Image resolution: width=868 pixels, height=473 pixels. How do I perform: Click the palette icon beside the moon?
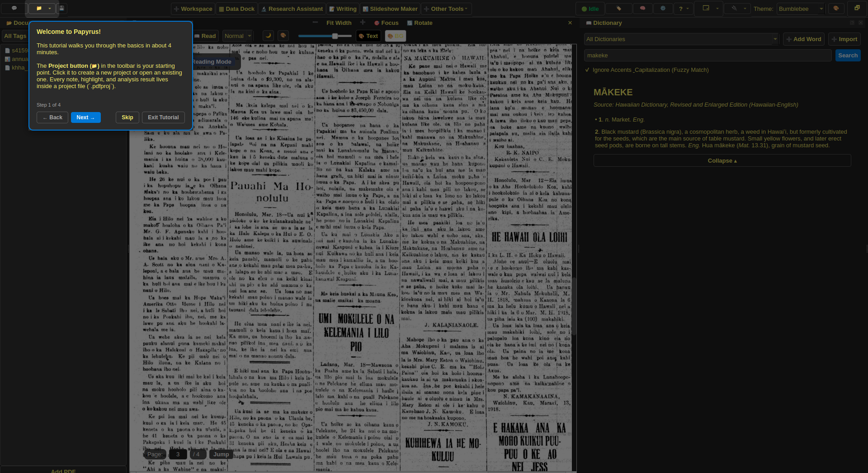[283, 36]
